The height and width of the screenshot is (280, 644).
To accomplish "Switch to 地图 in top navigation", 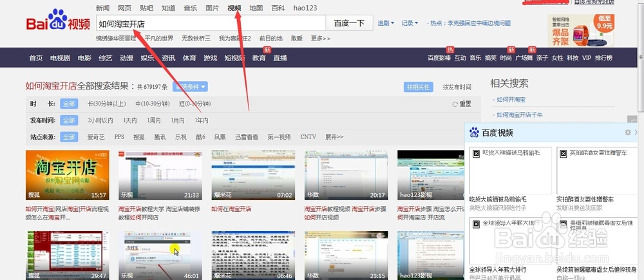I will 256,8.
